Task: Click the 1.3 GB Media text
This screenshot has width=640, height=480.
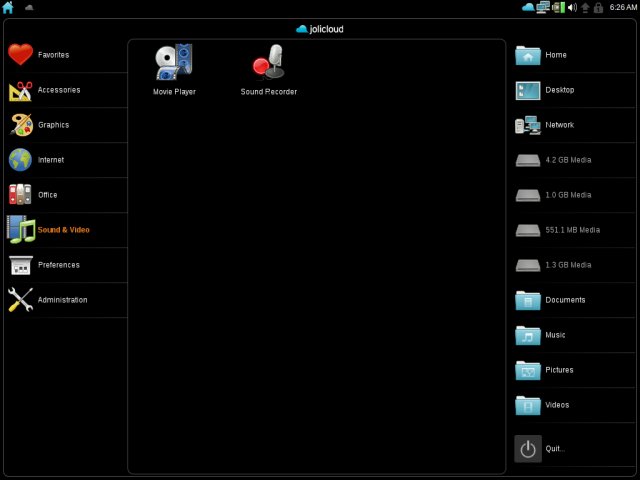Action: pos(568,265)
